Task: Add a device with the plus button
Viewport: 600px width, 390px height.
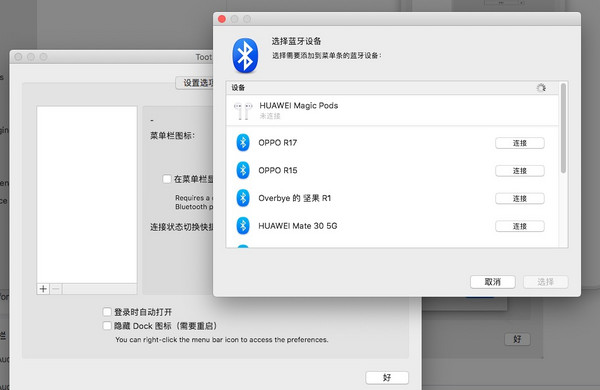Action: pos(43,289)
